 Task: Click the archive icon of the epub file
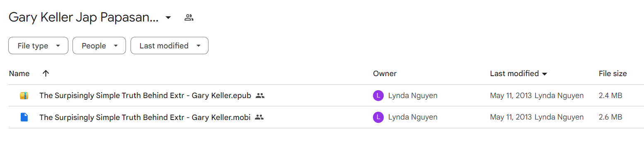[x=24, y=96]
